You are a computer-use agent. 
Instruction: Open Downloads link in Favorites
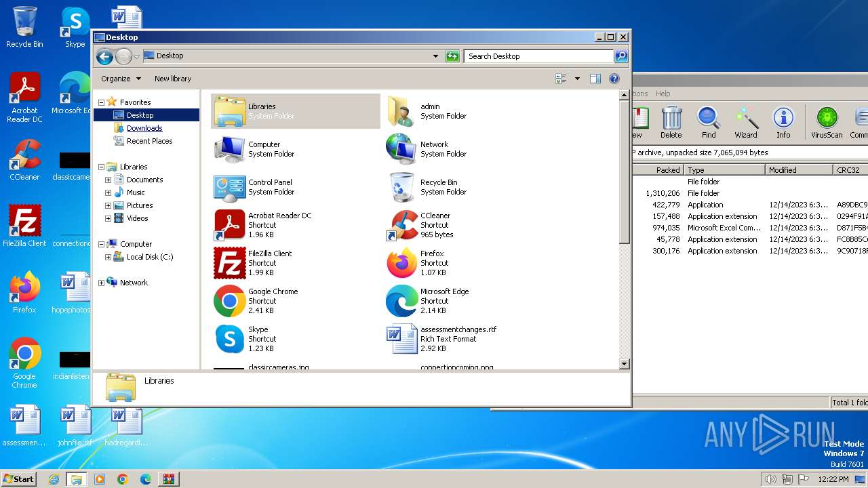point(144,128)
